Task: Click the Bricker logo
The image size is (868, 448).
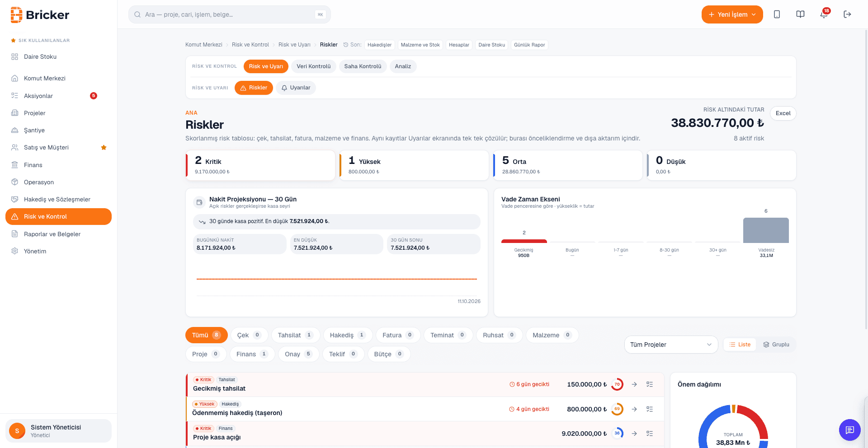Action: 40,15
